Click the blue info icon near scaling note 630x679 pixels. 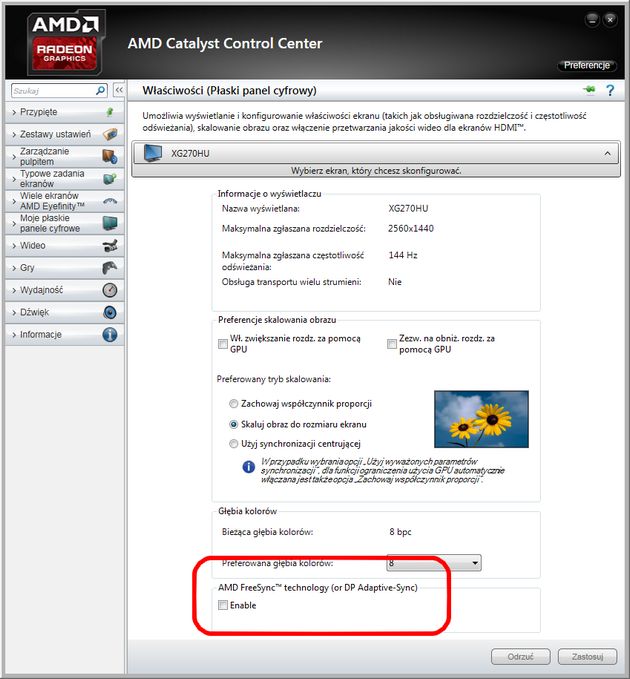(249, 467)
